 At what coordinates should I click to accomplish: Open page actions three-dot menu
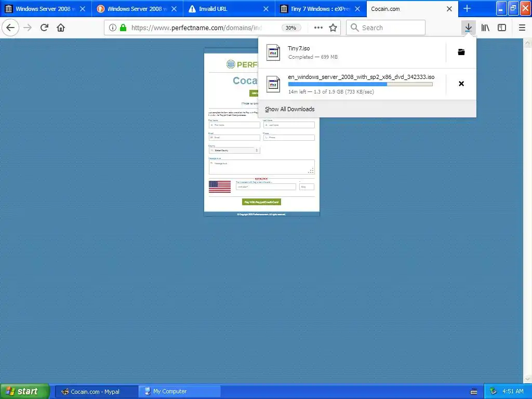318,28
